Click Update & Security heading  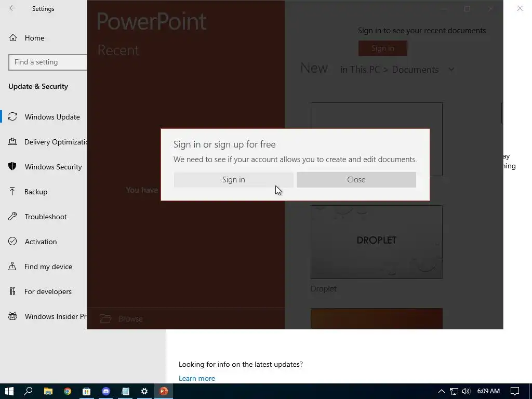38,87
